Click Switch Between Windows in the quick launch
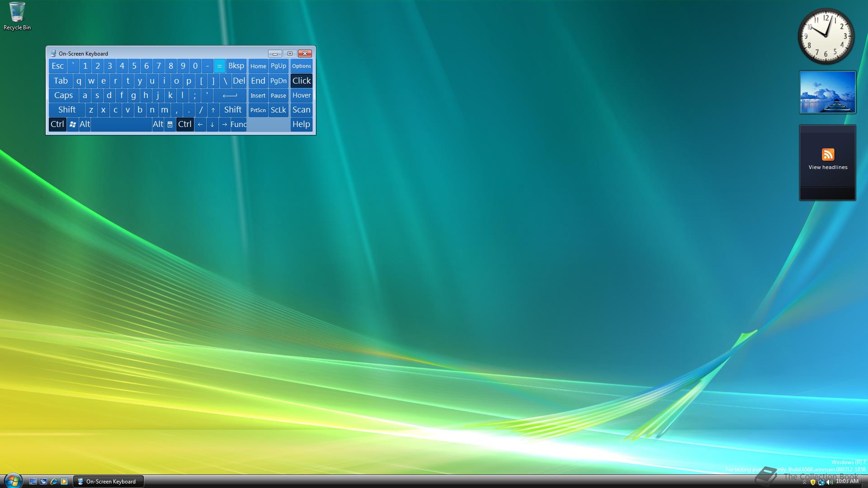The width and height of the screenshot is (868, 488). pos(43,482)
